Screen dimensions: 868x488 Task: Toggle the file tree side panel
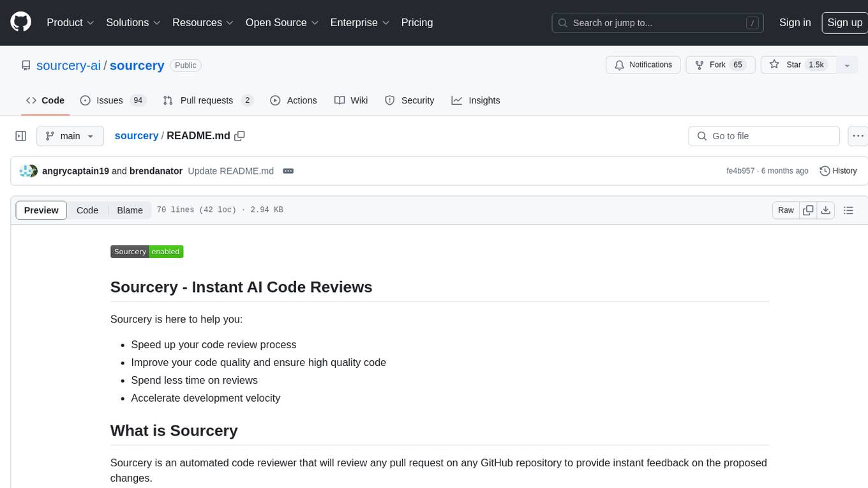coord(21,136)
